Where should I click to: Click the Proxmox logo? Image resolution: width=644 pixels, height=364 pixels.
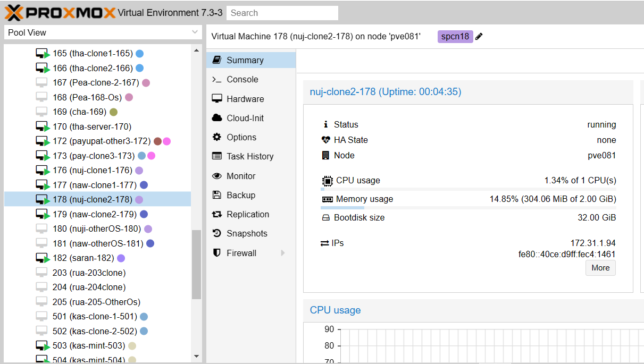point(61,12)
